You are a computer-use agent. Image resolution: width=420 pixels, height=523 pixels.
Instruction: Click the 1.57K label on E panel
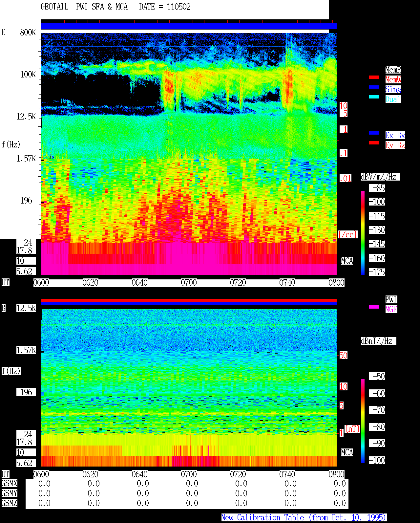click(26, 159)
